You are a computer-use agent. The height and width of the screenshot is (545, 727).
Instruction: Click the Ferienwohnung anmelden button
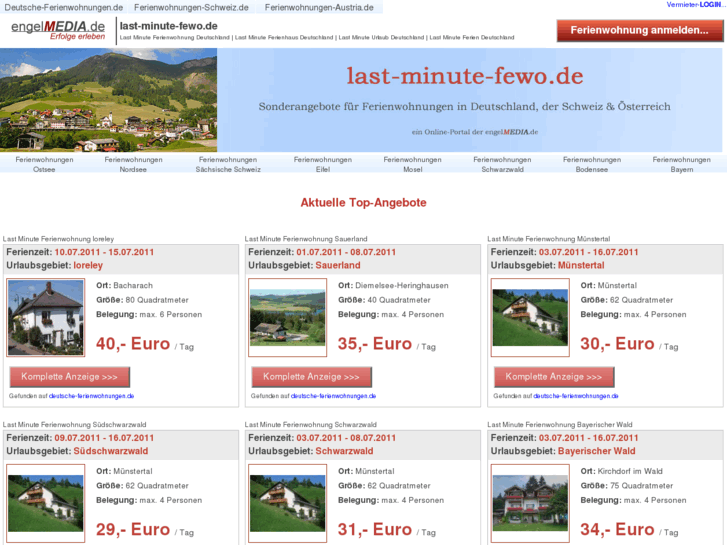pyautogui.click(x=639, y=31)
